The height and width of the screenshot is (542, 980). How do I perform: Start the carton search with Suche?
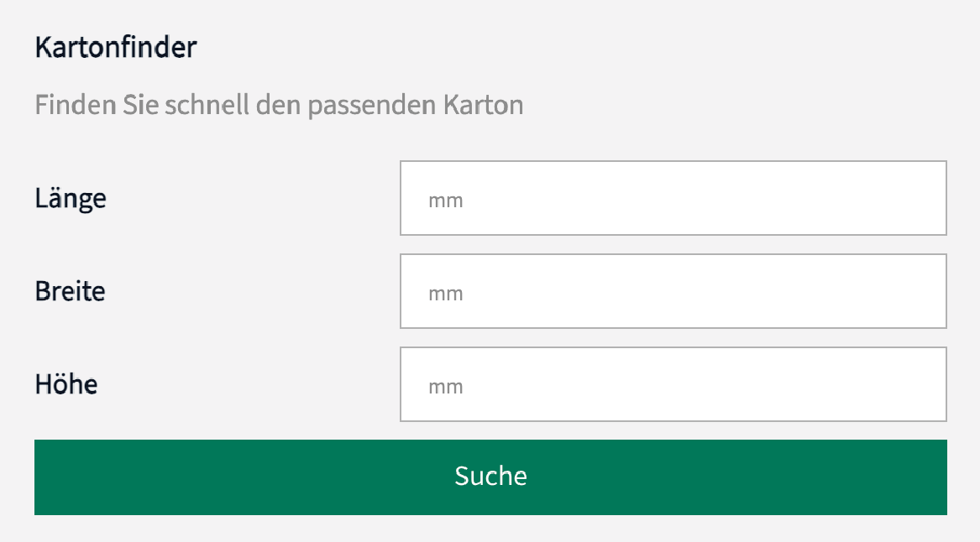coord(490,477)
